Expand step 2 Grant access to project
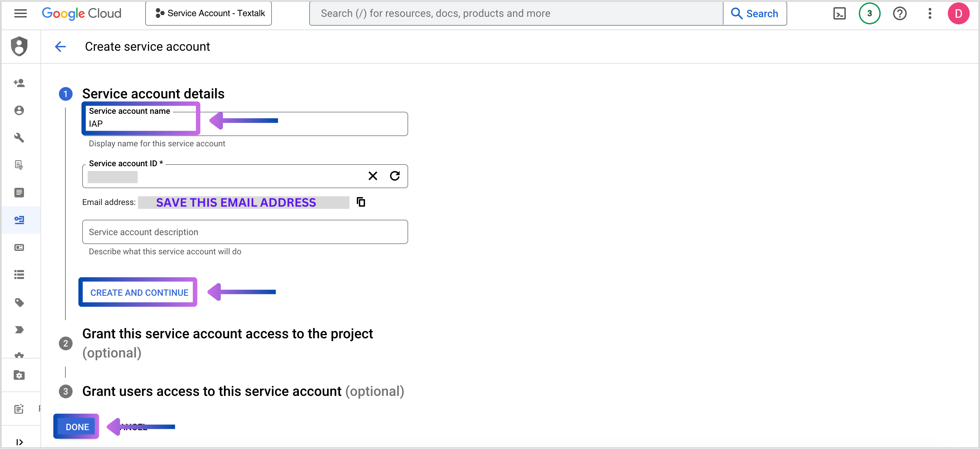The width and height of the screenshot is (980, 449). coord(227,333)
